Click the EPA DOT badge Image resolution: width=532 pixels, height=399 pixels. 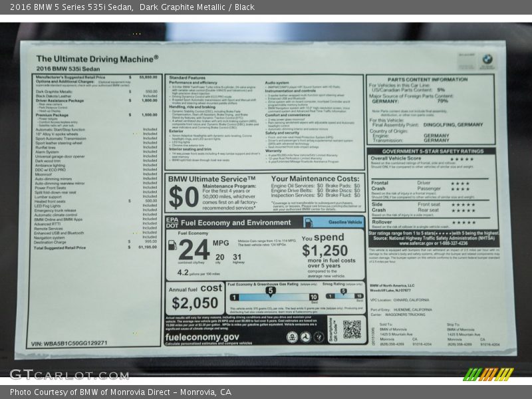coord(172,222)
